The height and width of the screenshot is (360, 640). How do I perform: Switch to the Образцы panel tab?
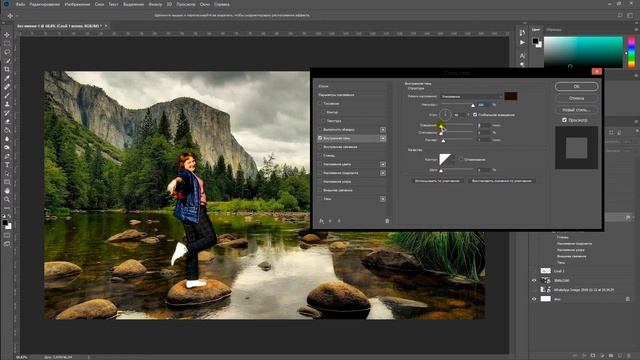pyautogui.click(x=554, y=30)
